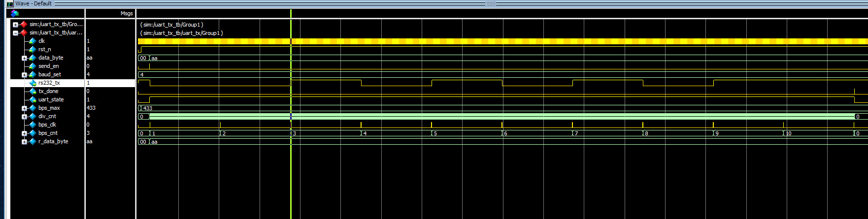Click the Msgs column header

(126, 13)
